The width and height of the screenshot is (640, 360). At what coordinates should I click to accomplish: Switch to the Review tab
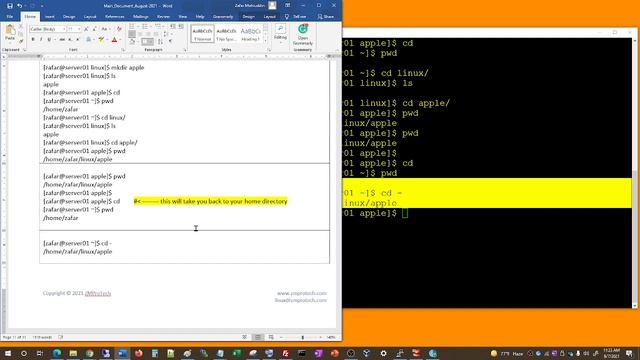(x=163, y=17)
